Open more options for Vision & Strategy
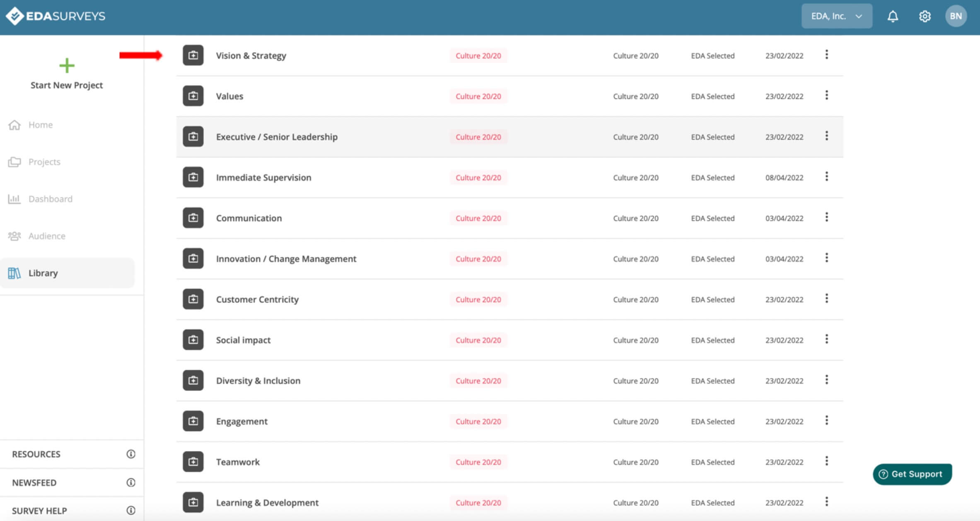Image resolution: width=980 pixels, height=521 pixels. point(826,55)
